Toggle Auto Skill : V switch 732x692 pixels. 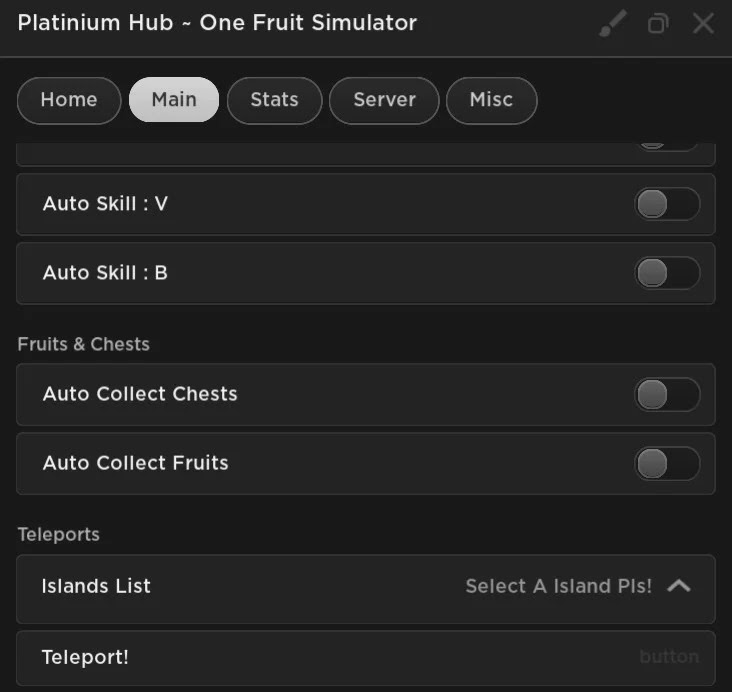667,204
